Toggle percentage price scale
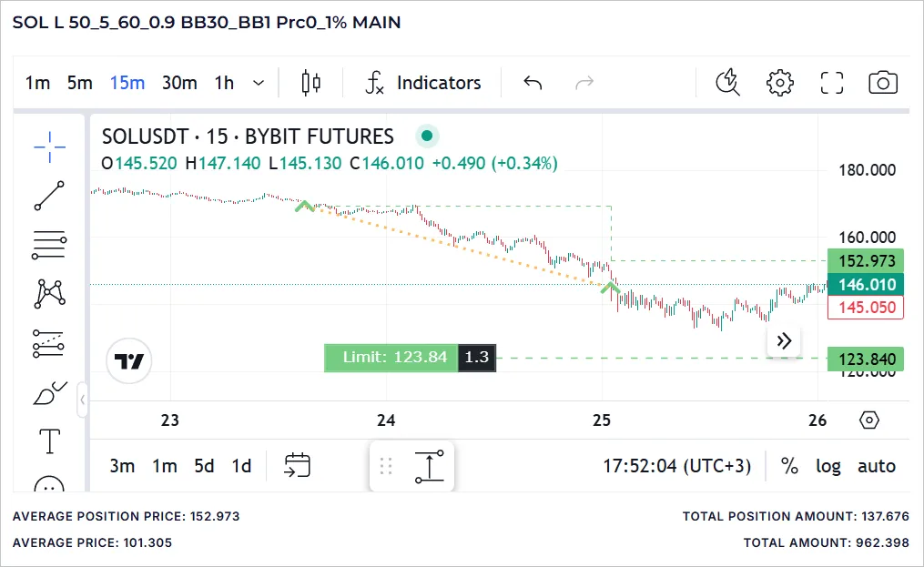The height and width of the screenshot is (567, 924). (789, 466)
